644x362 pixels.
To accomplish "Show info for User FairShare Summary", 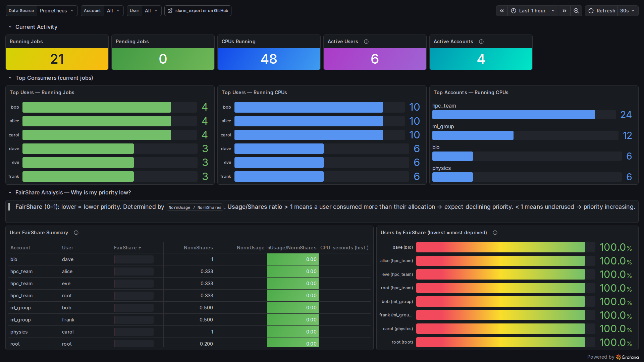I will [x=76, y=233].
